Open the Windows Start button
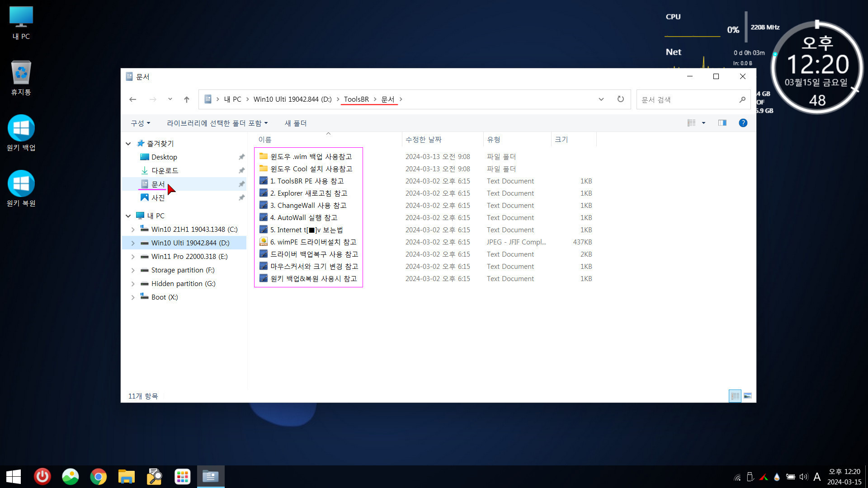Screen dimensions: 868x488 coord(14,477)
